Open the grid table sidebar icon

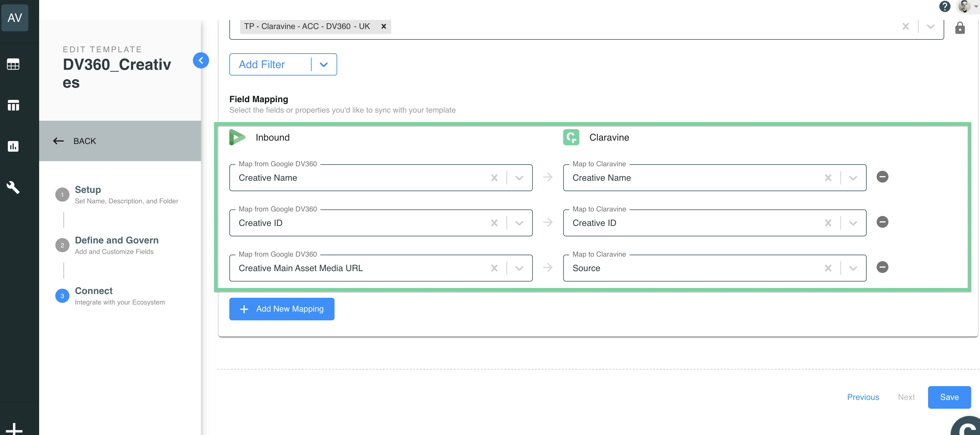pyautogui.click(x=13, y=64)
